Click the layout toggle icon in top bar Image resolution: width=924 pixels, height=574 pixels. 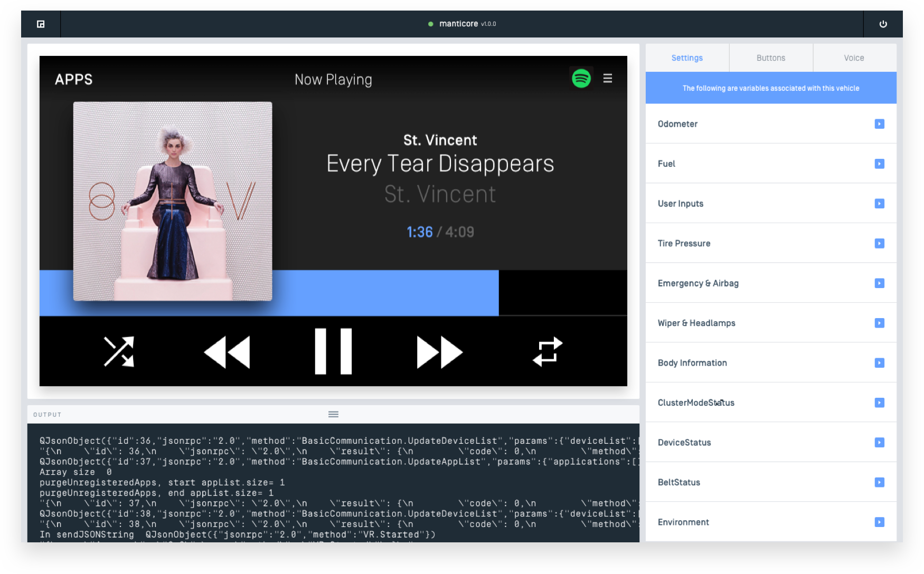41,24
